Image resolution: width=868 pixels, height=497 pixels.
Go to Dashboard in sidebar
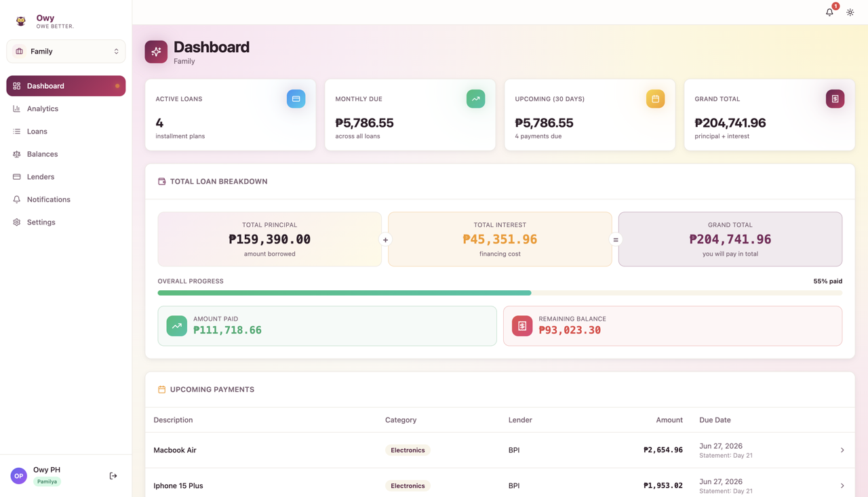click(66, 86)
